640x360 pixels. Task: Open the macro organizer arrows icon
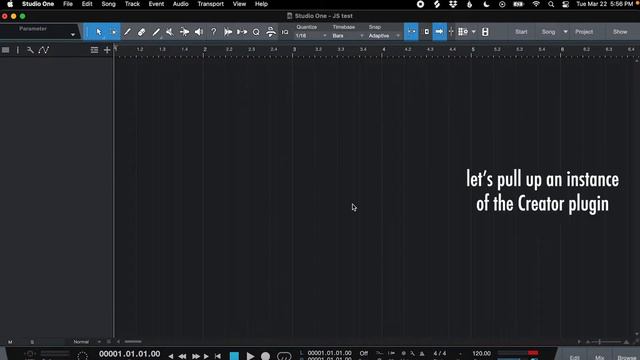pyautogui.click(x=242, y=32)
